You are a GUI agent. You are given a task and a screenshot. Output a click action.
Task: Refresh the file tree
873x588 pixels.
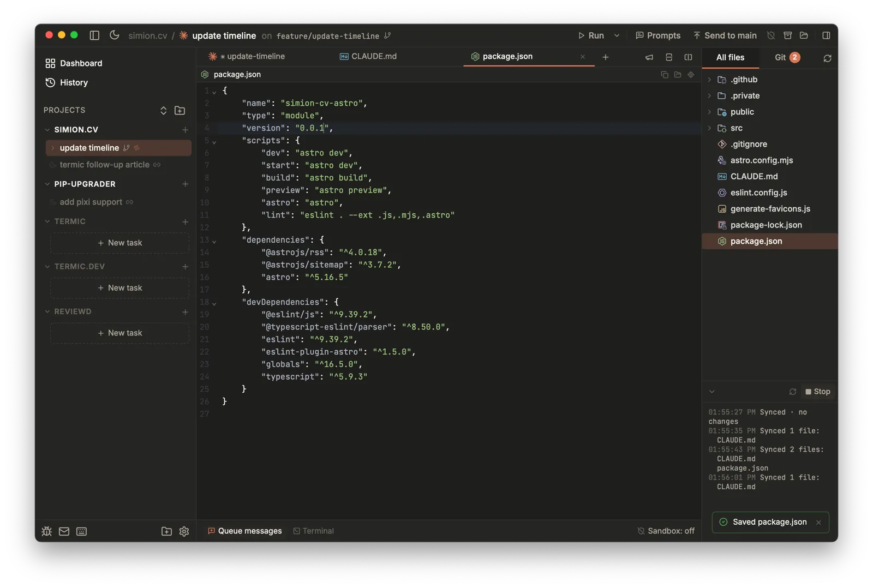click(827, 58)
